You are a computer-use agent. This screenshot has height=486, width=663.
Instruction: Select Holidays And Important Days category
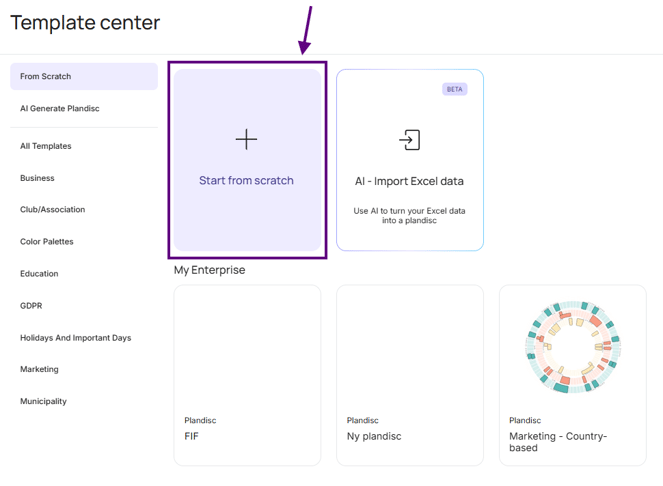coord(76,338)
